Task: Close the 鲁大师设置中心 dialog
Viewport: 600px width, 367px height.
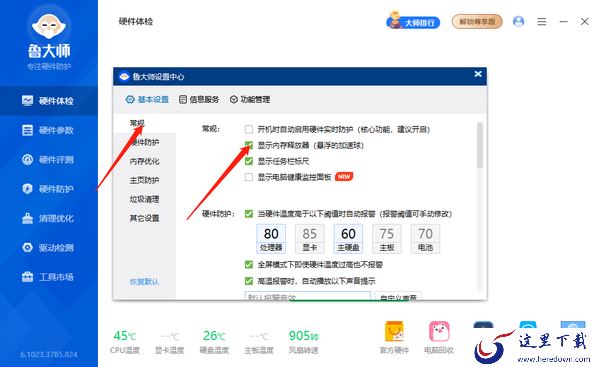Action: click(x=478, y=74)
